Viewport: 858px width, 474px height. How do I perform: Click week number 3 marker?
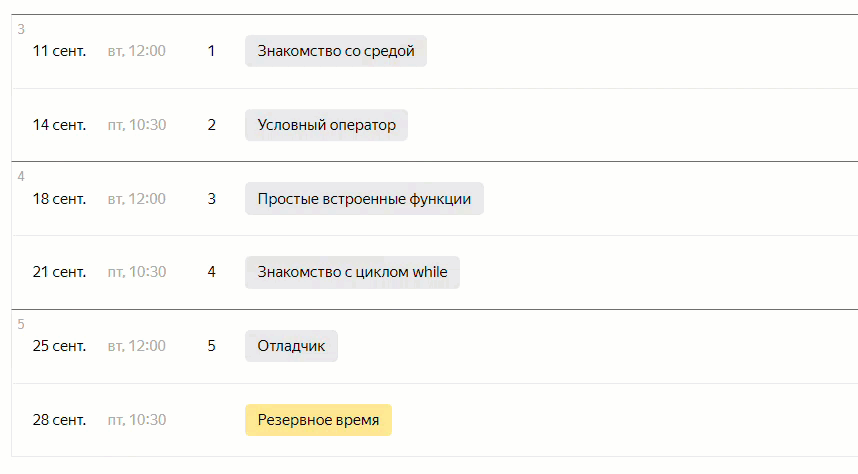point(21,29)
